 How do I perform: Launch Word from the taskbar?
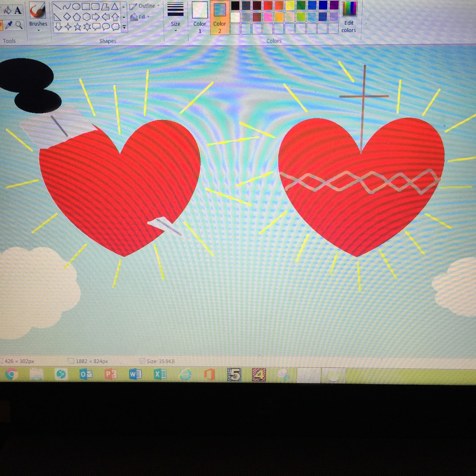(135, 374)
